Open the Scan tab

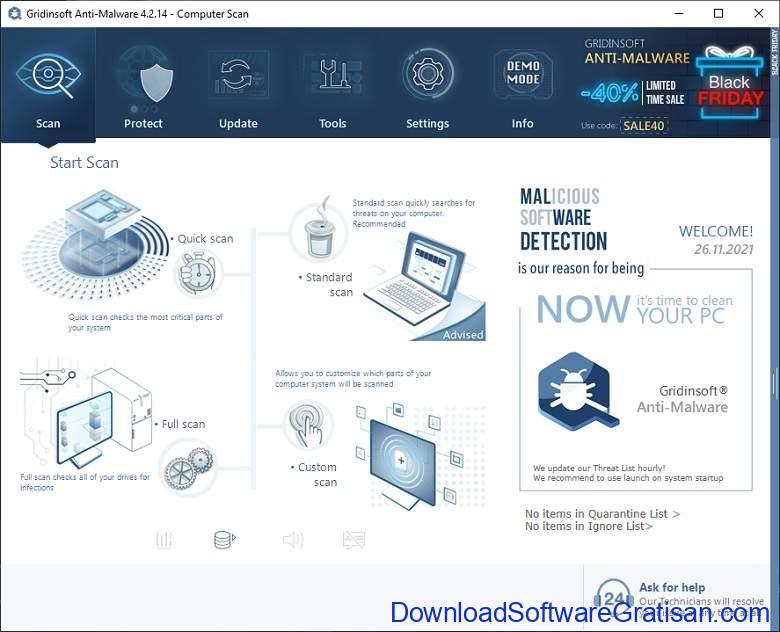pyautogui.click(x=48, y=85)
